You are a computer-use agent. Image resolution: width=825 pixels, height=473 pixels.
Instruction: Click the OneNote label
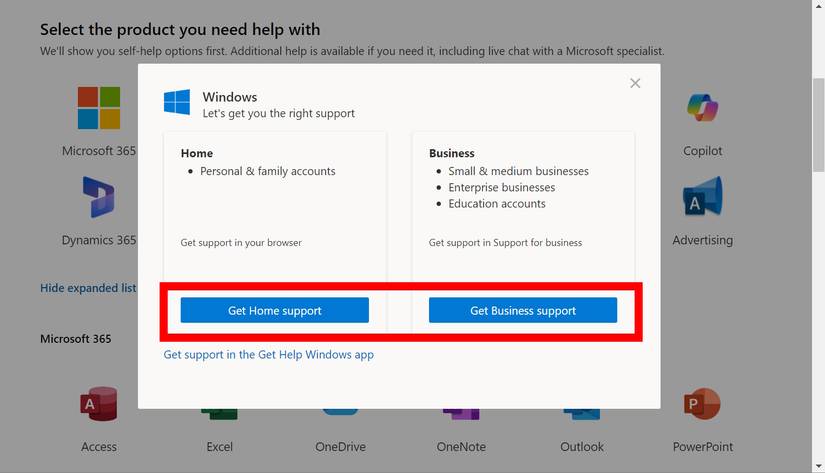pos(461,447)
